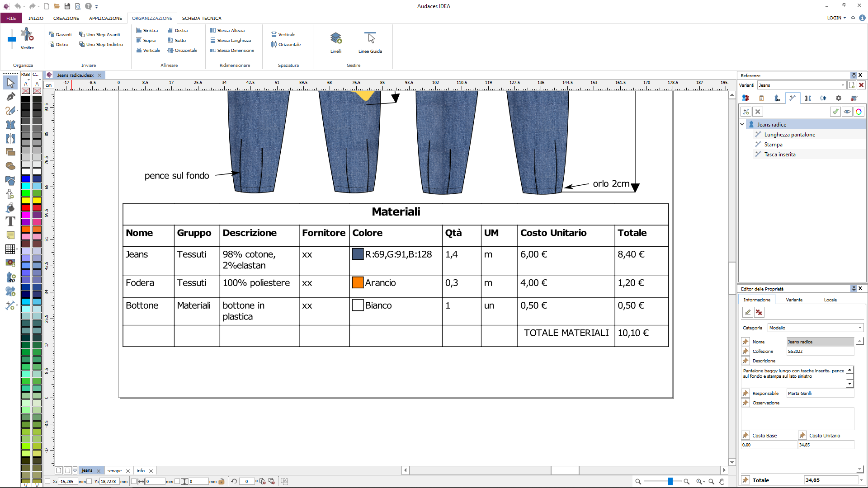Pick the yellow color swatch in RGB palette
Image resolution: width=868 pixels, height=488 pixels.
26,200
